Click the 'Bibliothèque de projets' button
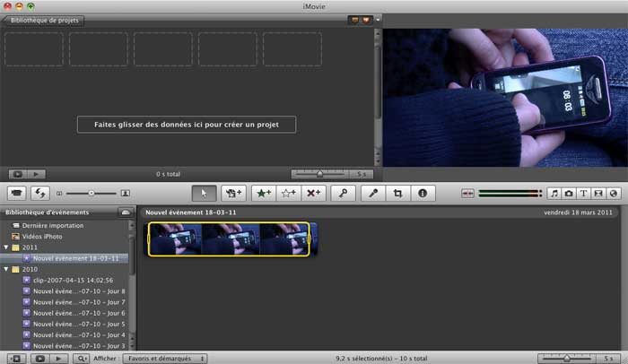 43,21
